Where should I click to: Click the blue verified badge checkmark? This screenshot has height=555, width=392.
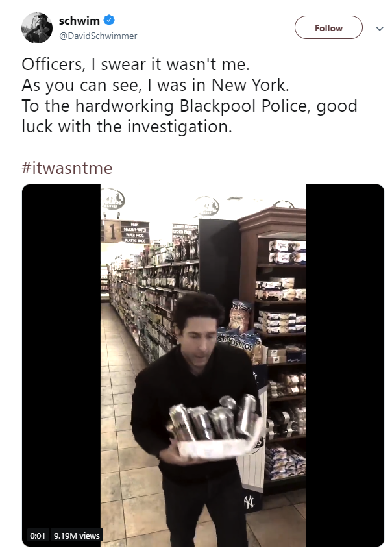pyautogui.click(x=108, y=21)
